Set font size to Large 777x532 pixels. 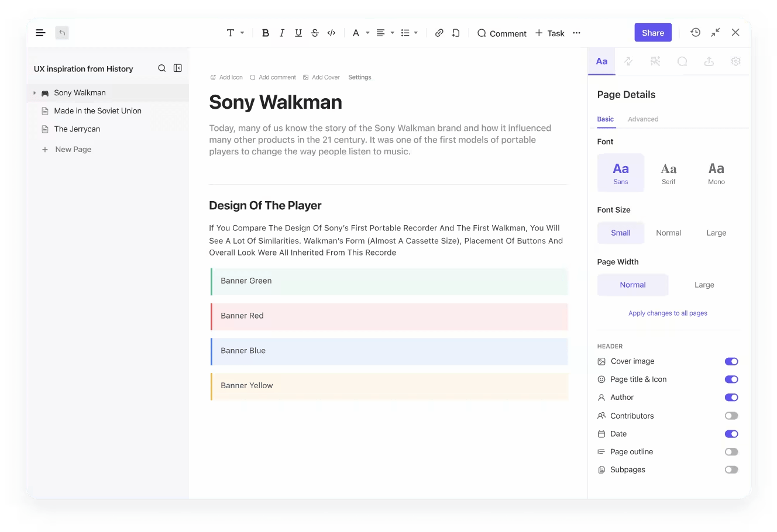coord(716,233)
